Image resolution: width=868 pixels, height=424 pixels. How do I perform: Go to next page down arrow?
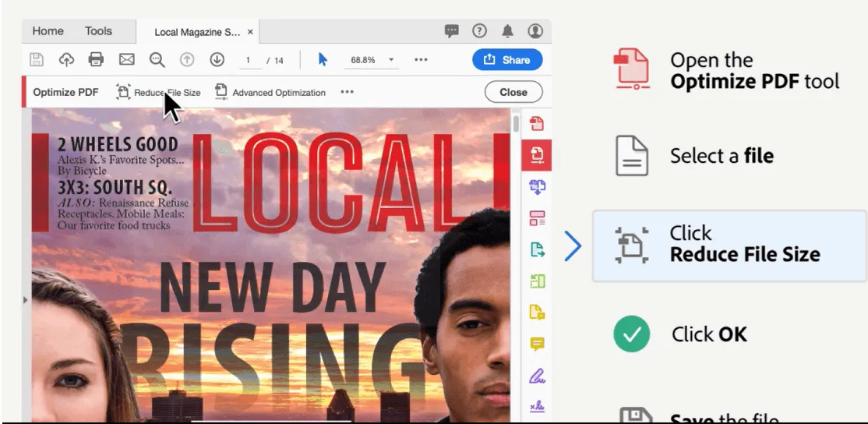coord(217,60)
